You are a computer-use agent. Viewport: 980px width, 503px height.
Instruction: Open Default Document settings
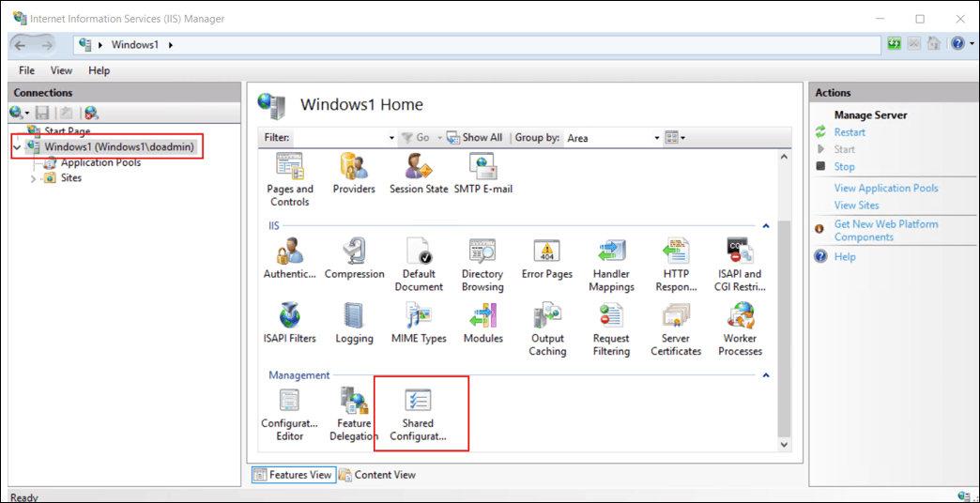tap(419, 265)
